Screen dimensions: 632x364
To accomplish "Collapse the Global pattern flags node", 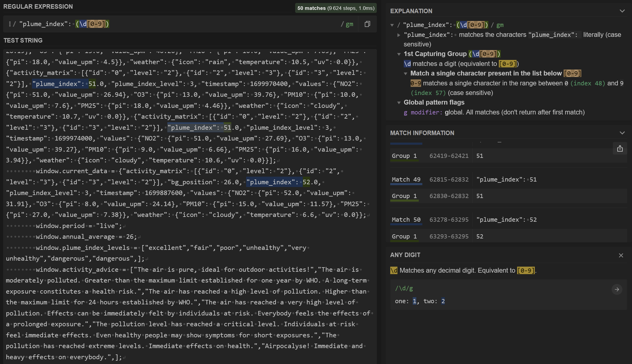I will click(399, 103).
